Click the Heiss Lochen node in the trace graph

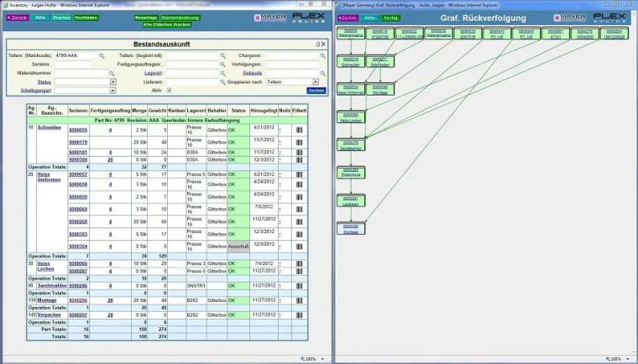(x=352, y=117)
